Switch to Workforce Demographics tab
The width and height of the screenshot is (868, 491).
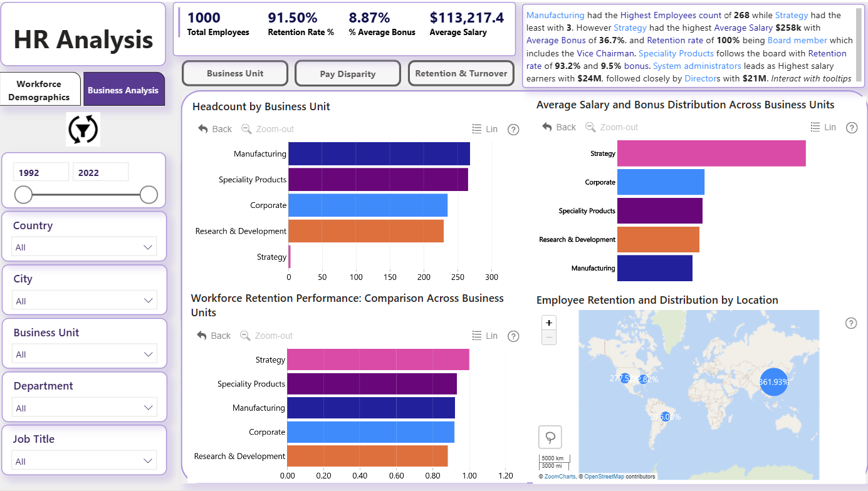[x=40, y=90]
